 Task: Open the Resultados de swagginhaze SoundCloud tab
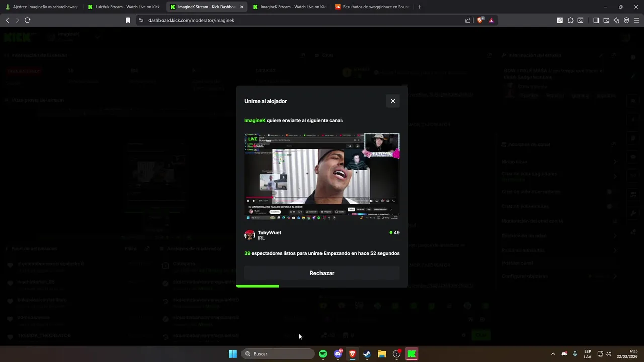(371, 7)
